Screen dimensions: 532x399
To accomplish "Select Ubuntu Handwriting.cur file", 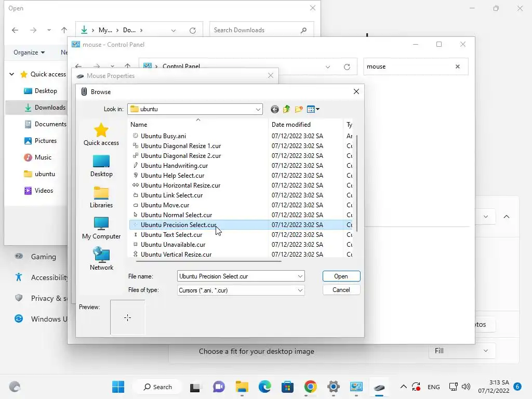I will click(x=174, y=166).
